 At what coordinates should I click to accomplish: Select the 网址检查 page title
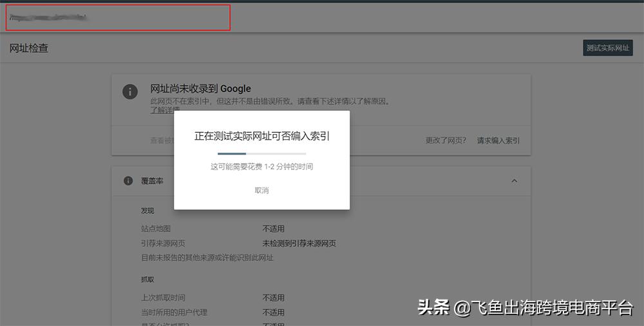[29, 48]
